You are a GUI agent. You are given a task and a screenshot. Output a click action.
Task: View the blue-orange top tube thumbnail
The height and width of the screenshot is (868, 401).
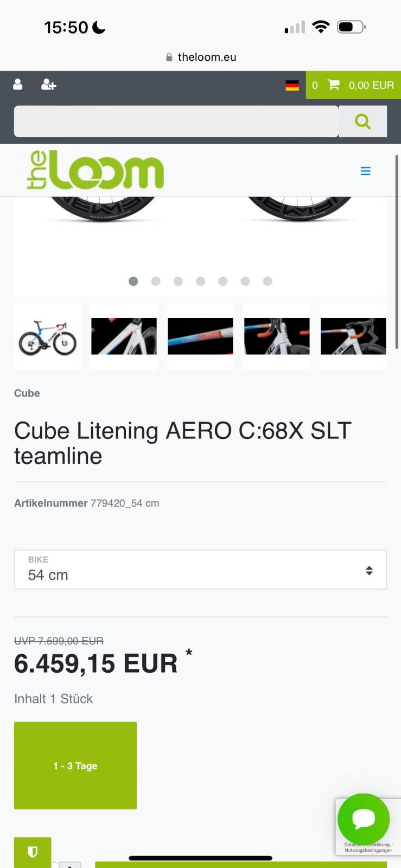(x=200, y=337)
